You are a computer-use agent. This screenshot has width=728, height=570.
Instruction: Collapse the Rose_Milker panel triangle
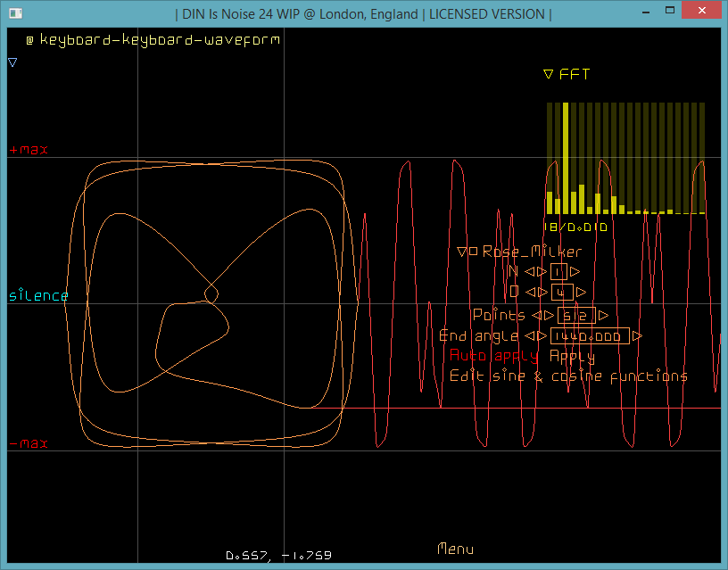462,252
